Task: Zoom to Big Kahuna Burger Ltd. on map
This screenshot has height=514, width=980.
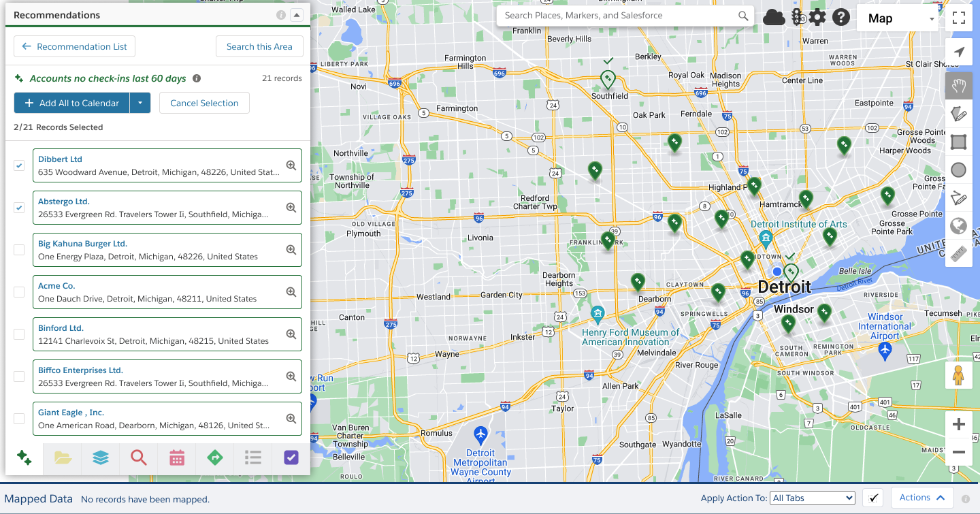Action: tap(291, 250)
